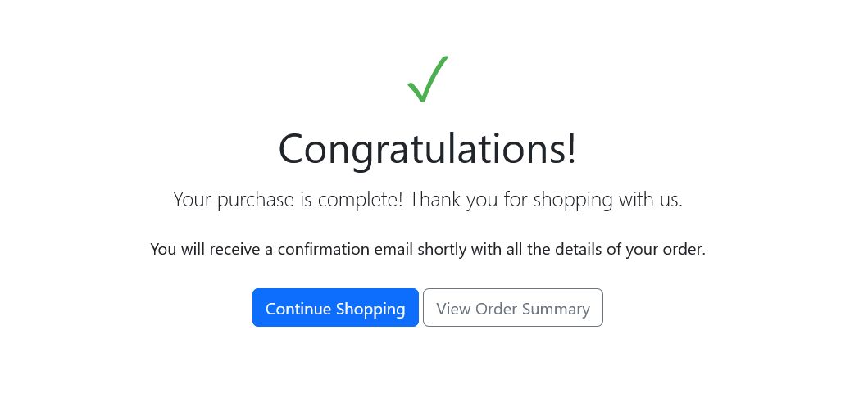Viewport: 868px width, 407px height.
Task: Tap the purchase-complete checkmark symbol
Action: click(x=427, y=79)
